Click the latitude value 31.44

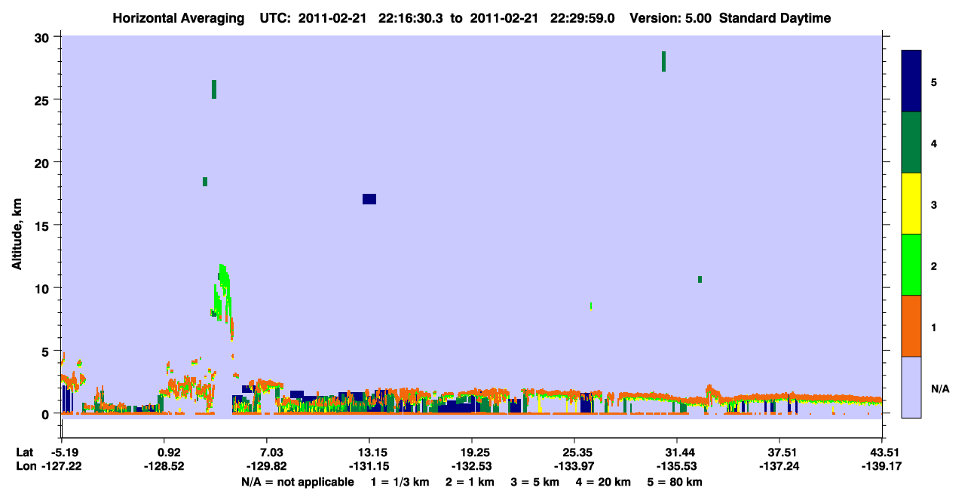coord(677,452)
